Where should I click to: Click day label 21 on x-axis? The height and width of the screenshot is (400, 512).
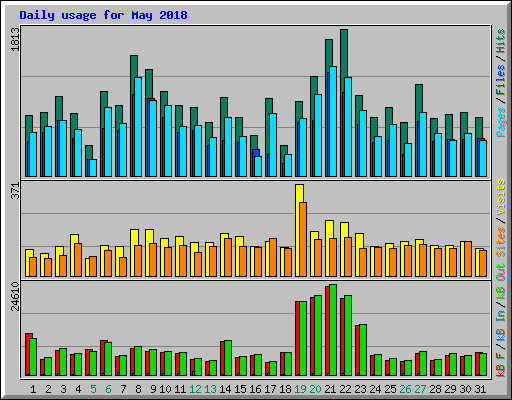(330, 389)
